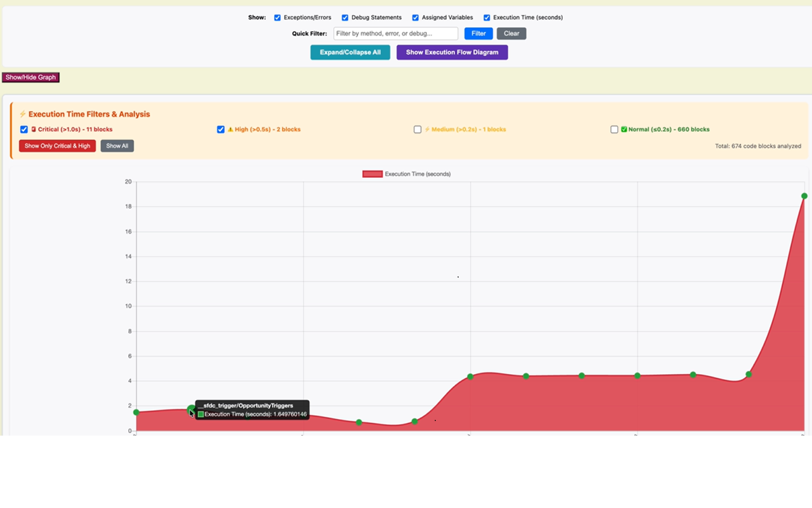
Task: Click the 'Execution Time (seconds)' legend label
Action: (417, 174)
